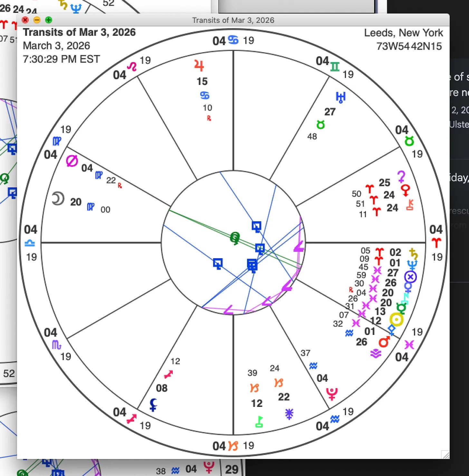
Task: Click the yellow Sun glyph
Action: [396, 319]
